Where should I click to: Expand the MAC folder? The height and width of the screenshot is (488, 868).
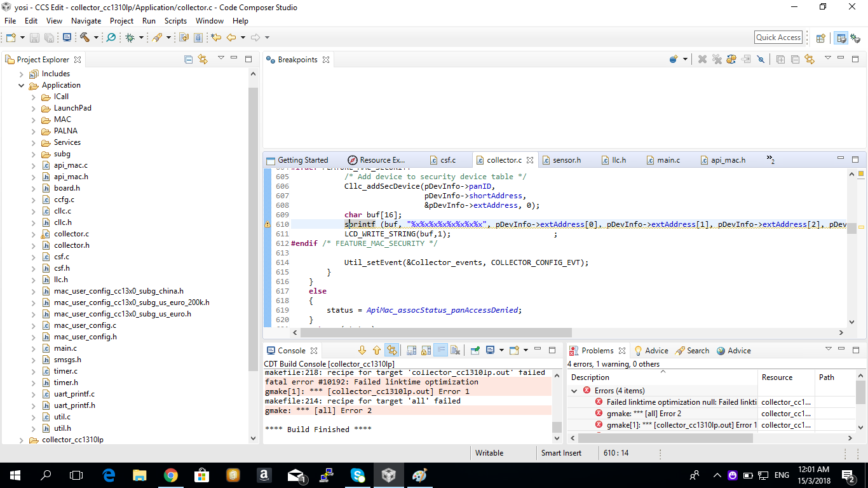pyautogui.click(x=34, y=119)
